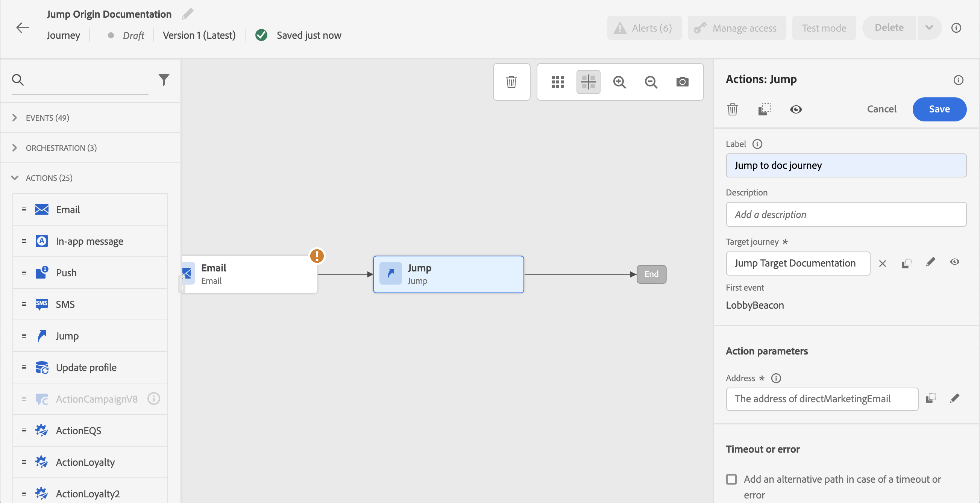The width and height of the screenshot is (980, 503).
Task: Select the In-app message action item
Action: 90,241
